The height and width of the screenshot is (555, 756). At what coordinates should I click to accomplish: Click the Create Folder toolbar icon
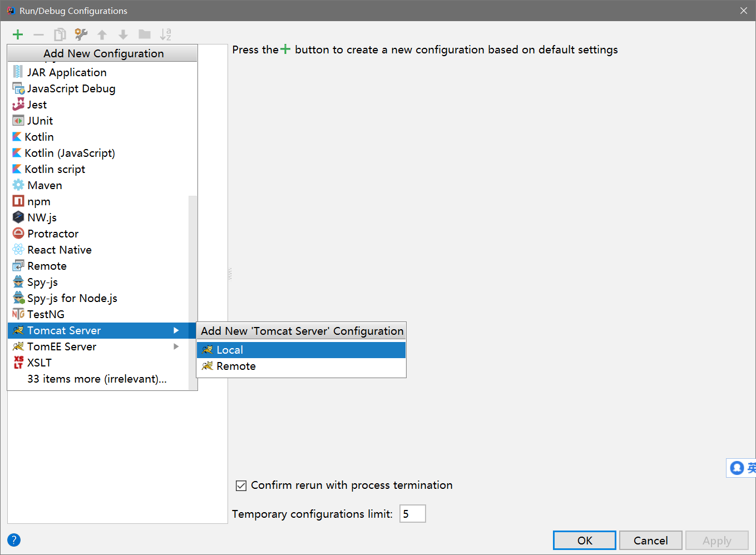pyautogui.click(x=145, y=34)
